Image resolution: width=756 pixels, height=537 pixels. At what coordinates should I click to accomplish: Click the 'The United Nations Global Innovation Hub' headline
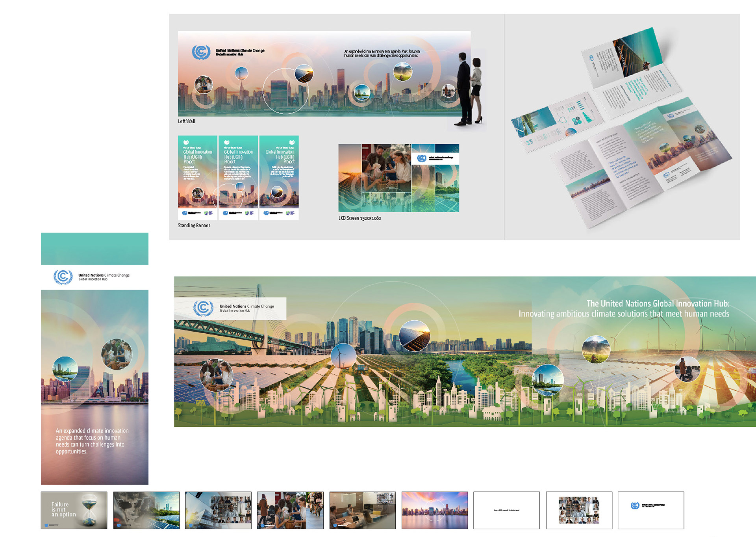[658, 303]
